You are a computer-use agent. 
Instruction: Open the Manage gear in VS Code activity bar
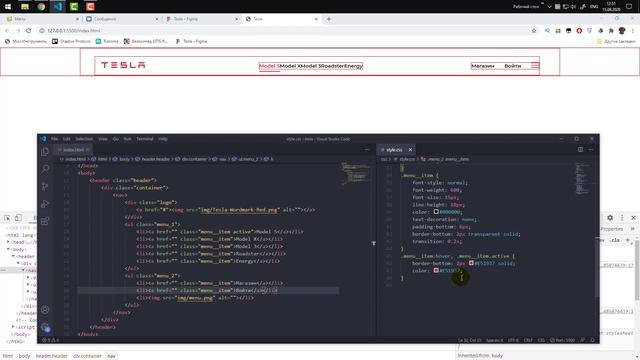pyautogui.click(x=45, y=327)
